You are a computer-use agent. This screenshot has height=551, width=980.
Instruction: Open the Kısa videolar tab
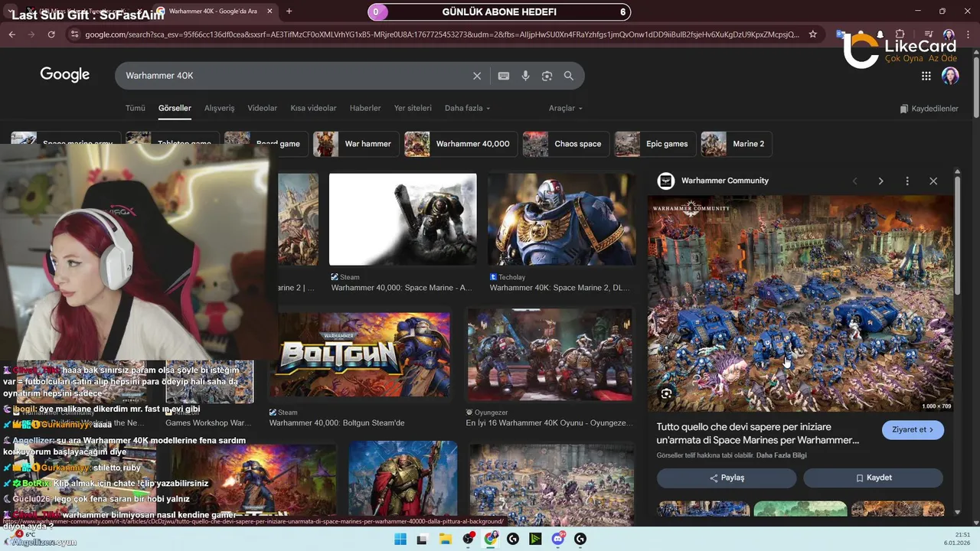click(x=313, y=108)
